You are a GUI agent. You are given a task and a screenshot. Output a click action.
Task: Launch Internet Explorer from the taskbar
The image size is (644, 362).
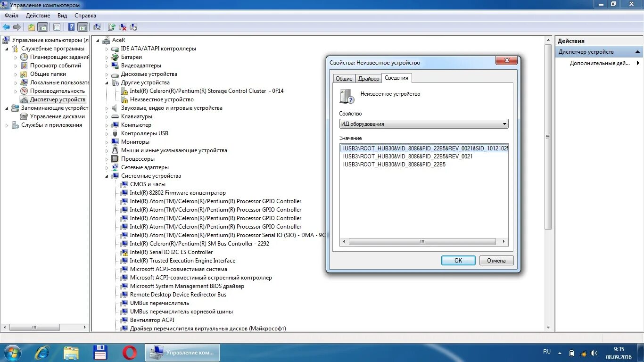point(42,352)
